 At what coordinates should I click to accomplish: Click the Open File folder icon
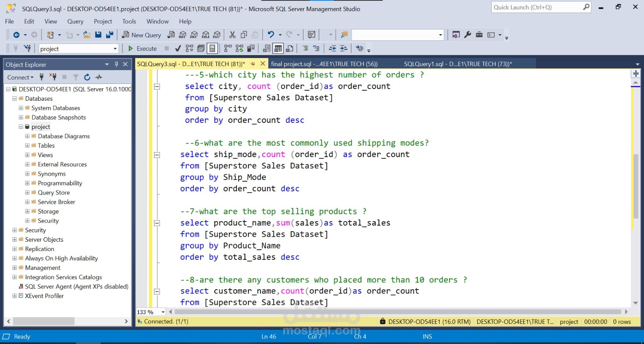87,35
